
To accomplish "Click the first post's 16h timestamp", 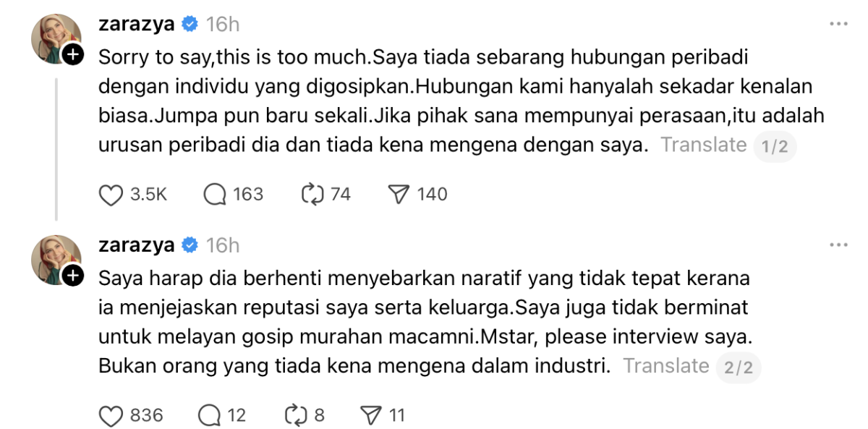I will pos(222,24).
